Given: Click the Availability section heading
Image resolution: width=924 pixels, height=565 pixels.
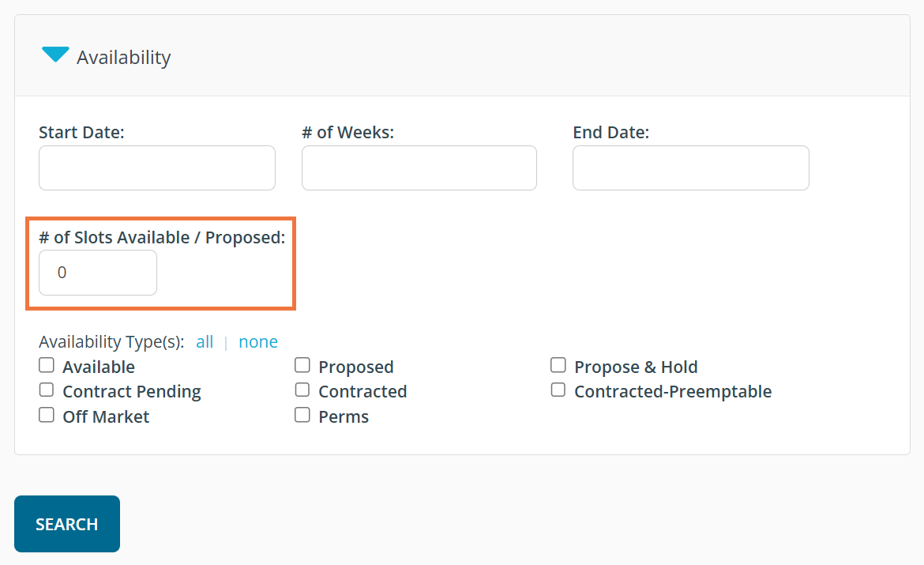Looking at the screenshot, I should (123, 58).
